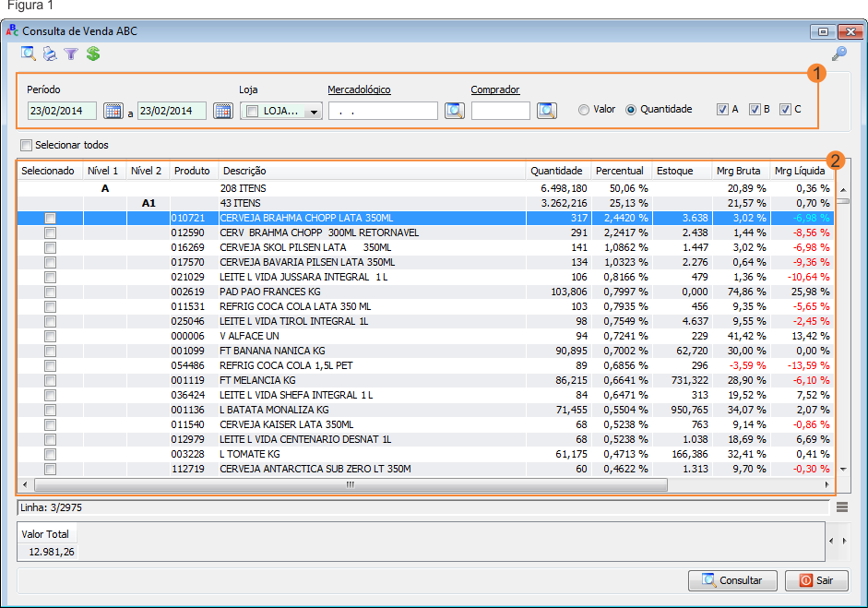The image size is (868, 608).
Task: Uncheck the B class checkbox
Action: click(x=755, y=109)
